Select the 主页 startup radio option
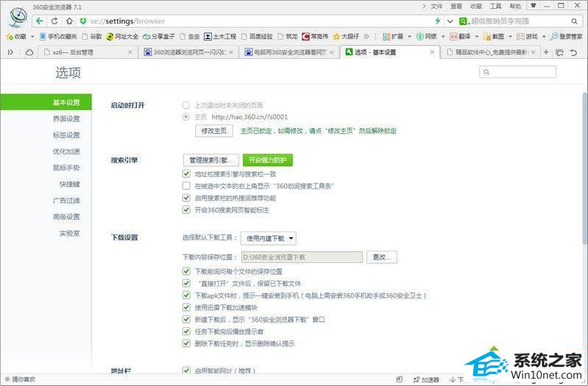The image size is (588, 386). click(x=185, y=117)
